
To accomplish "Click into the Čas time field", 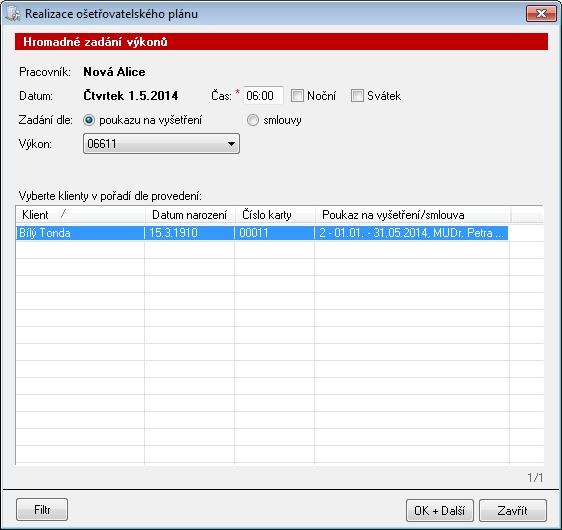I will [x=263, y=96].
